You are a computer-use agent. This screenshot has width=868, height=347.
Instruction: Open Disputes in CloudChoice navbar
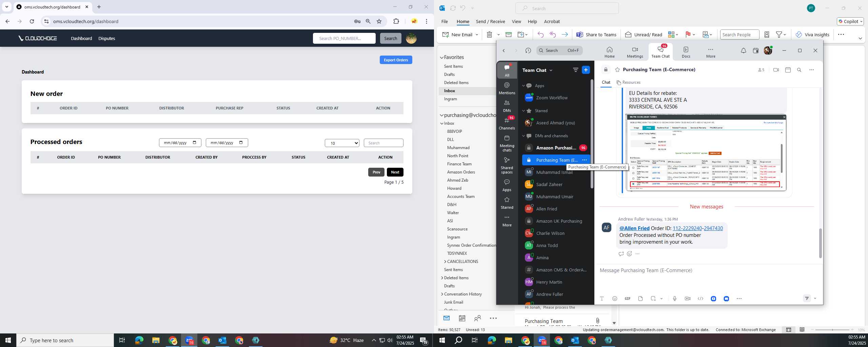[x=106, y=38]
